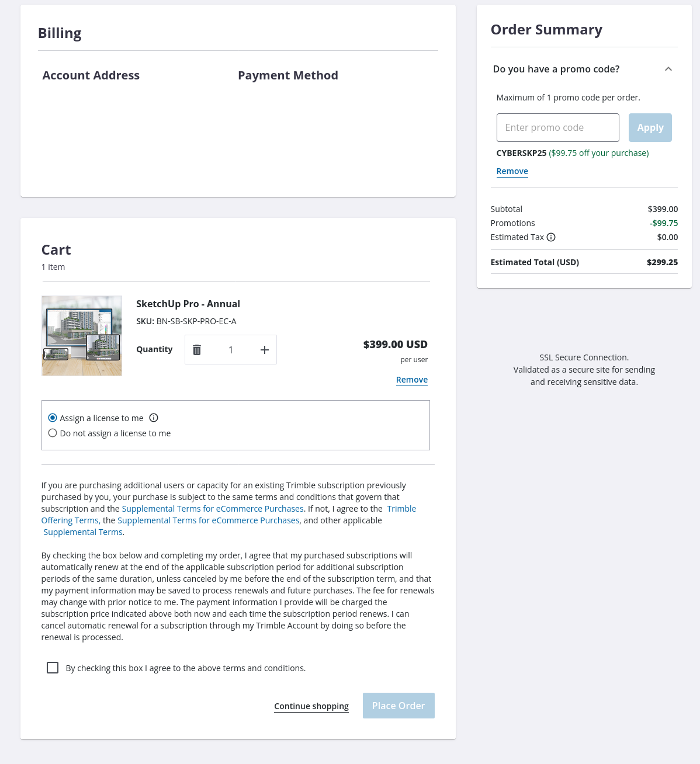Increase quantity with the plus icon

point(265,350)
